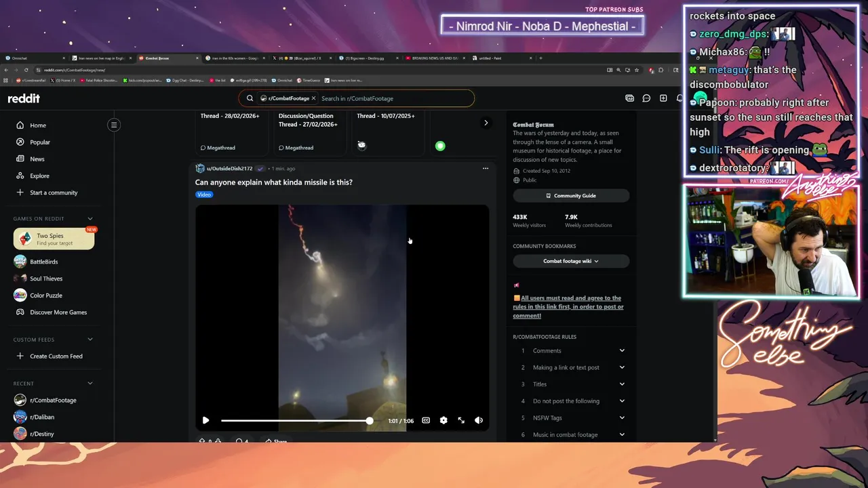Click the browser back arrow
Viewport: 868px width, 488px height.
(x=7, y=70)
